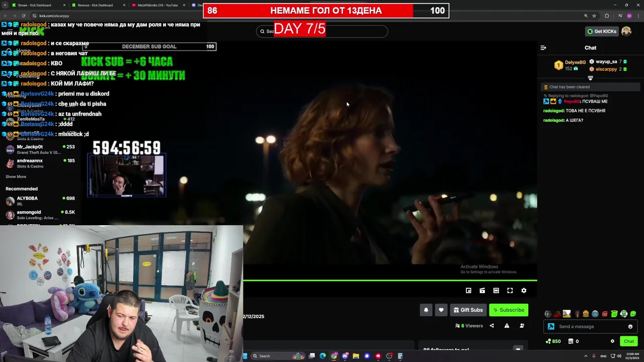Expand the gifters leaderboard chevron in chat

coord(591,78)
